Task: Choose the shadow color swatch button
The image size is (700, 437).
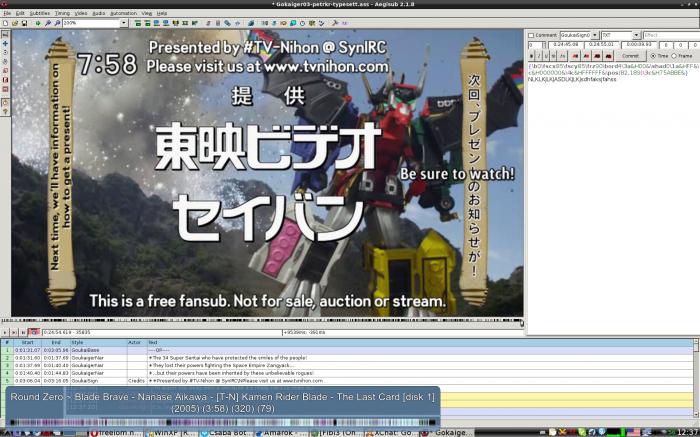Action: [608, 56]
